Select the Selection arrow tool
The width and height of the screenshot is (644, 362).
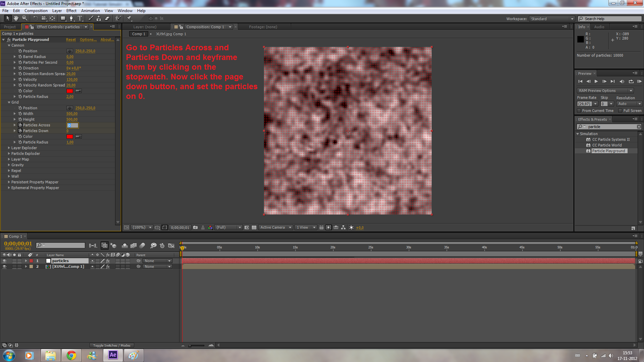coord(8,18)
